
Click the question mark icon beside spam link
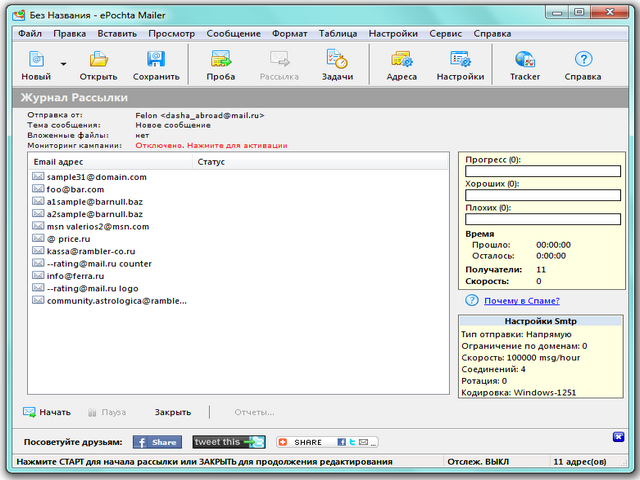pyautogui.click(x=472, y=300)
